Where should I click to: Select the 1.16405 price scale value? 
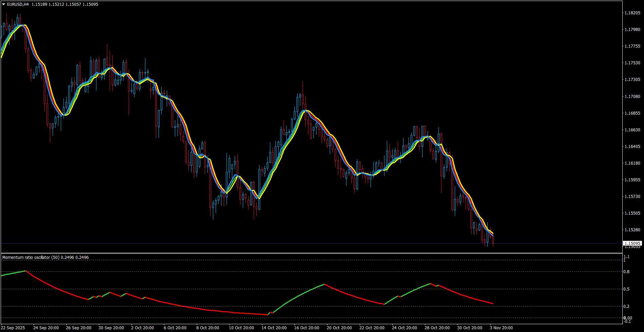coord(632,147)
